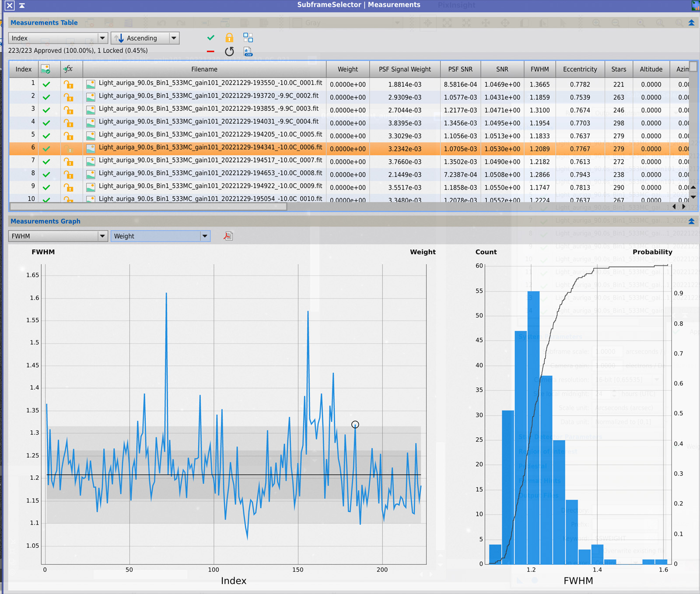Export measurements table as CSV

coord(248,52)
